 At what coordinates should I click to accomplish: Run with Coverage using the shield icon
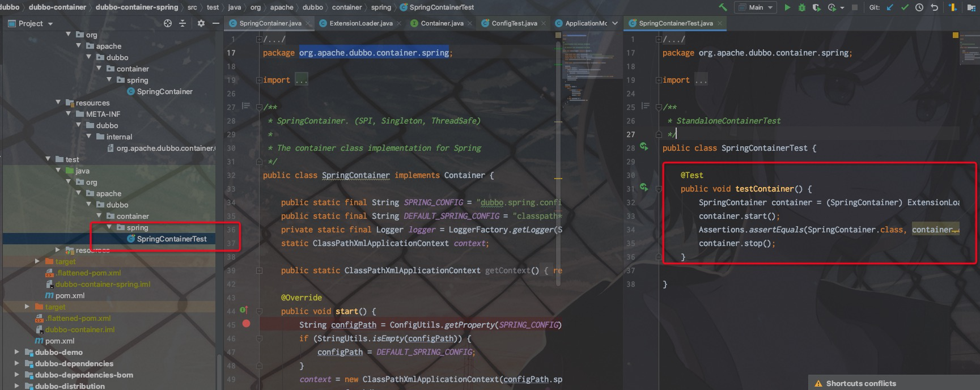click(x=816, y=7)
